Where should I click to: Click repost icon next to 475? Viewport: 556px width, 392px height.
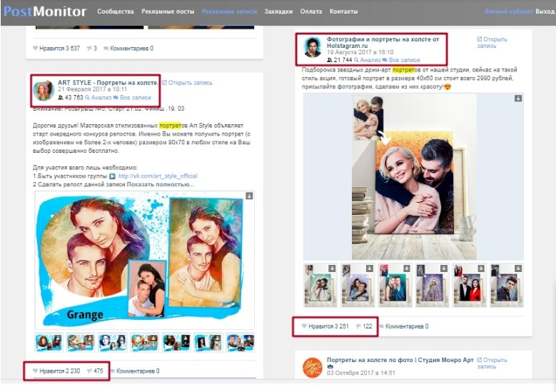point(89,371)
